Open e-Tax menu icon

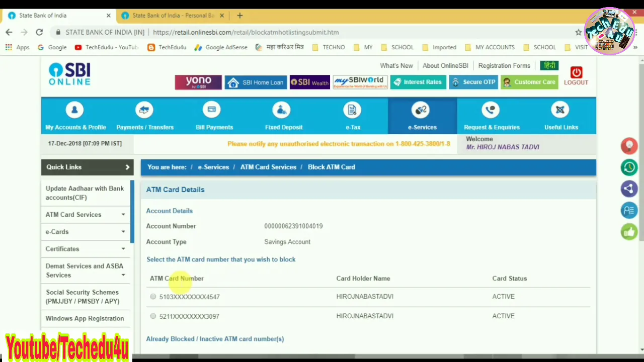[352, 110]
